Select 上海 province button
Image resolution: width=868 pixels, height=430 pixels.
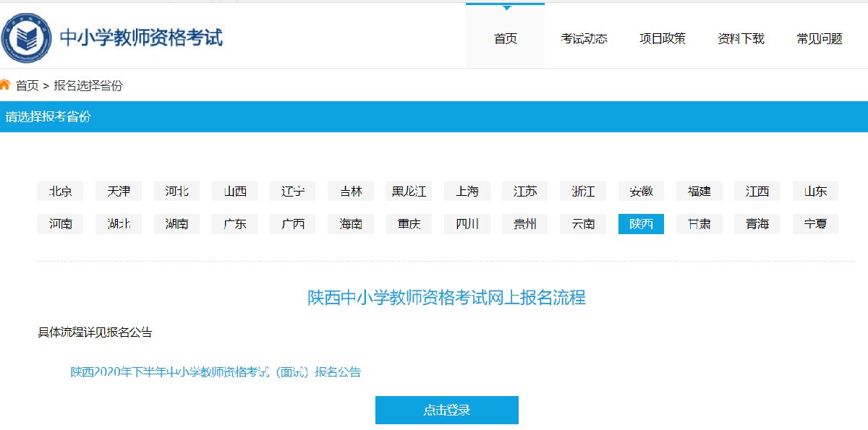pos(467,192)
